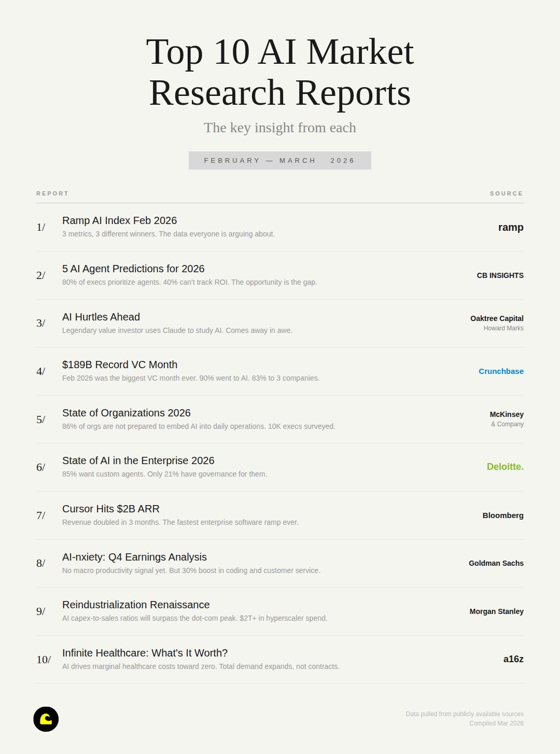
Task: Click '80% of execs prioritize agents' description
Action: (189, 282)
